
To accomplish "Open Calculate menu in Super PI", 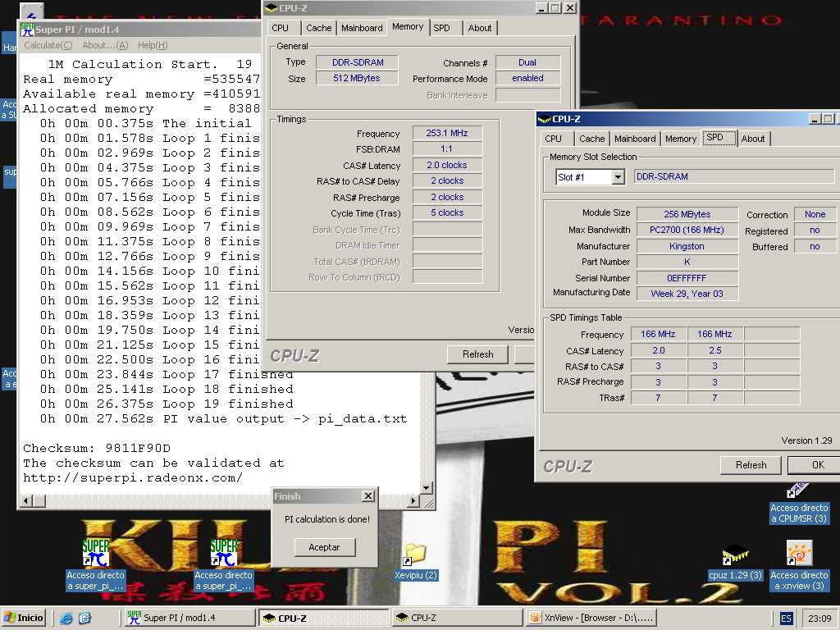I will click(x=48, y=45).
